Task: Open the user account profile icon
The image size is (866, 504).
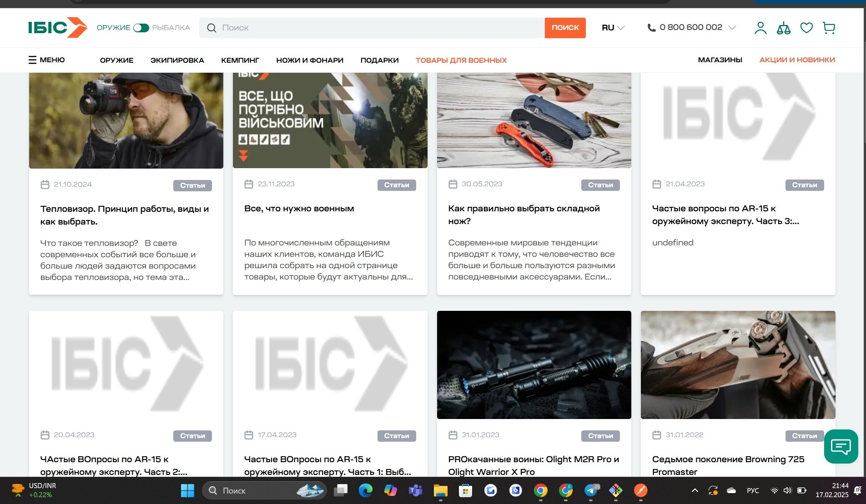Action: click(x=760, y=28)
